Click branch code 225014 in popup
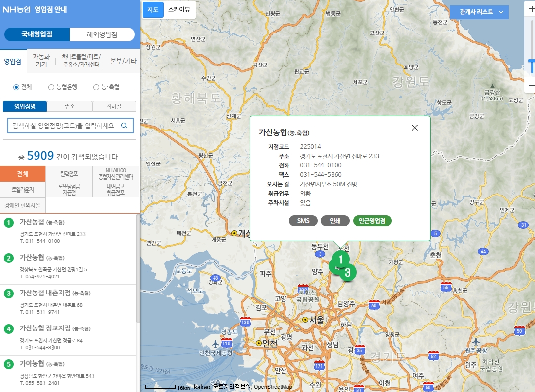 click(x=310, y=147)
